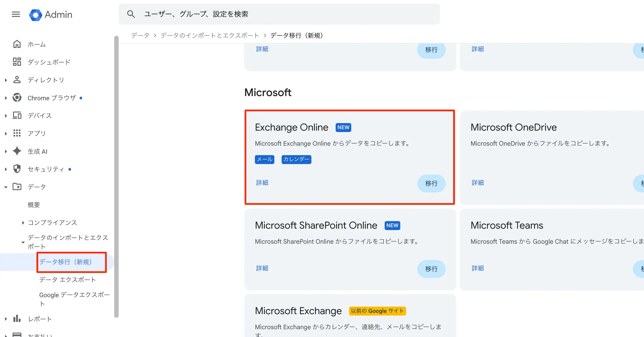Viewport: 644px width, 337px height.
Task: Expand the Chrome ブラウザ section arrow
Action: pos(6,98)
